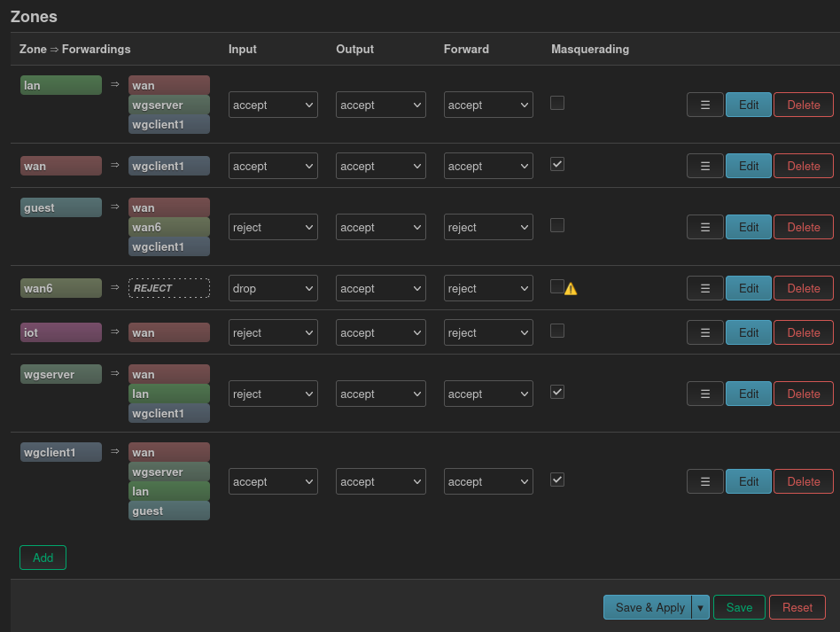The image size is (840, 632).
Task: Open the Output dropdown for iot zone
Action: (x=381, y=333)
